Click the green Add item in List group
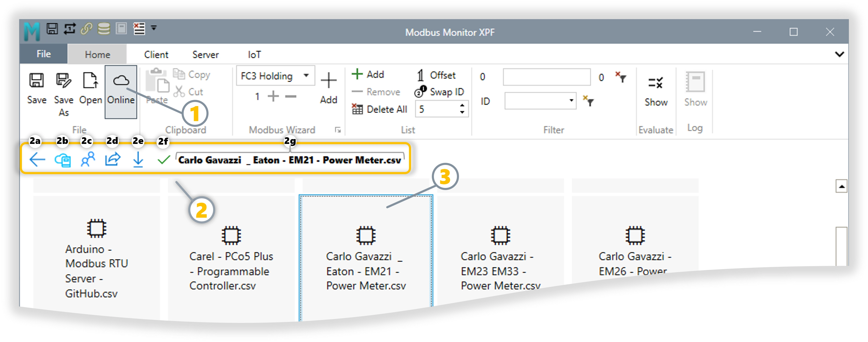The image size is (868, 342). pyautogui.click(x=368, y=74)
